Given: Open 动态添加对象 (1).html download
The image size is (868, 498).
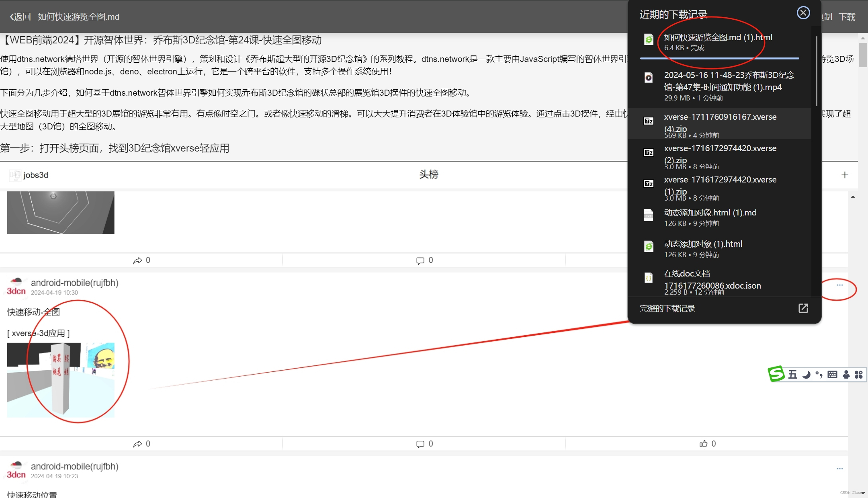Looking at the screenshot, I should pyautogui.click(x=719, y=249).
